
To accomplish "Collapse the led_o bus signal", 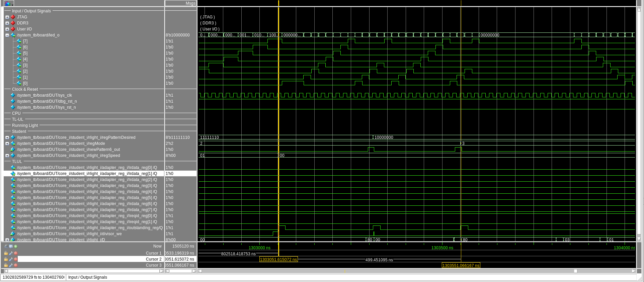I will [7, 35].
